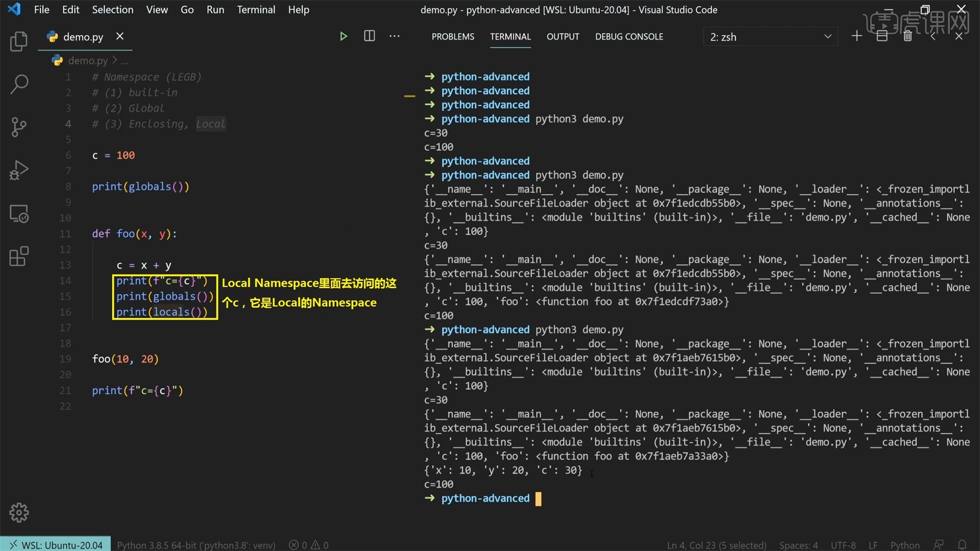Open the Extensions view
Screen dimensions: 980x551
pyautogui.click(x=19, y=257)
